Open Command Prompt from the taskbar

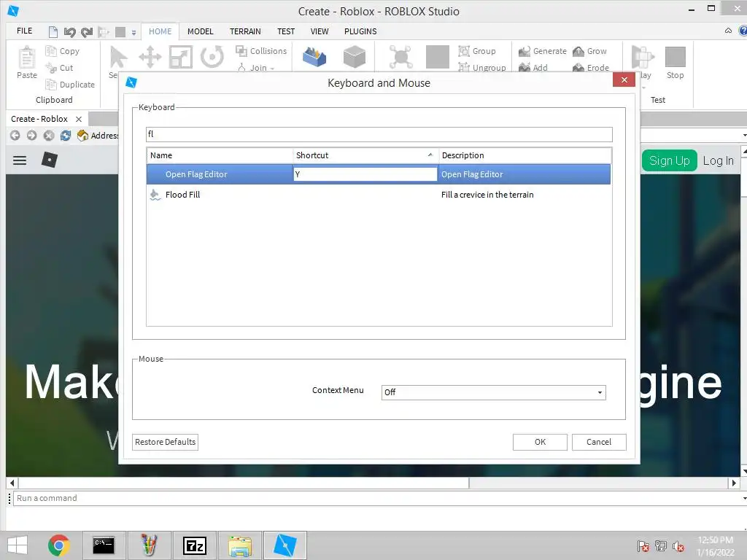(x=104, y=545)
